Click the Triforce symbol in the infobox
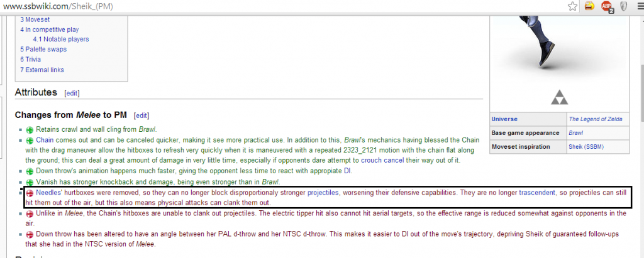644x258 pixels. pos(559,98)
